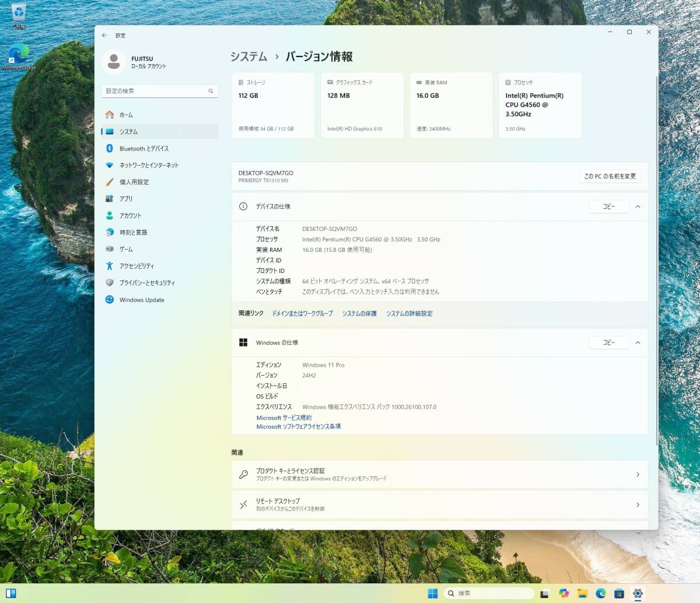Select the Microsoft Edge desktop shortcut
This screenshot has height=603, width=700.
[x=19, y=57]
